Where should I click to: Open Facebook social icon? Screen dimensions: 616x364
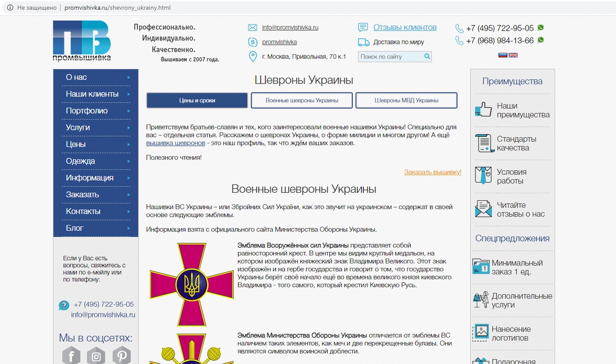coord(71,355)
